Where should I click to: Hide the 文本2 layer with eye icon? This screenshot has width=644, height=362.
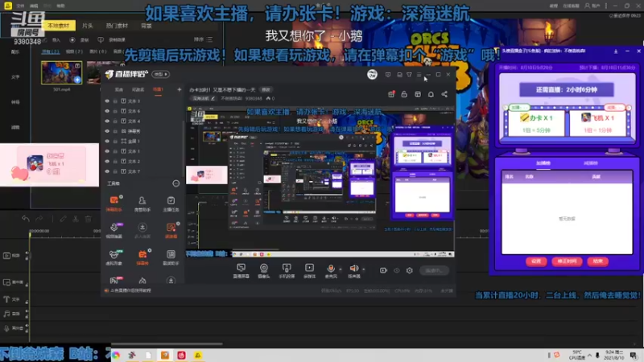tap(107, 162)
